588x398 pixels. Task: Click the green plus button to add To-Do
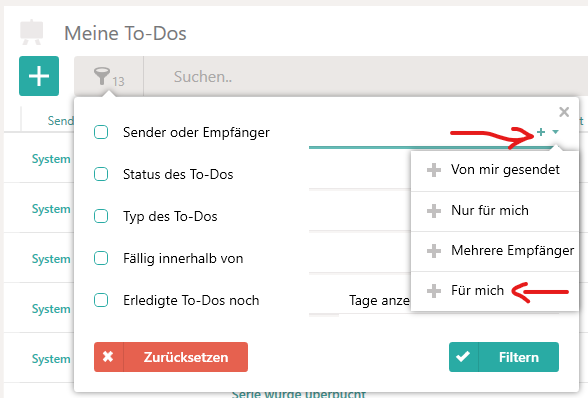point(39,76)
